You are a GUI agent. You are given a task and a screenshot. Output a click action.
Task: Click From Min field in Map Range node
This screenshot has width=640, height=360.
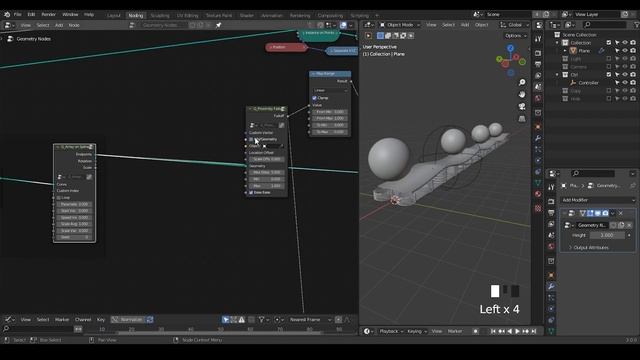click(x=330, y=112)
